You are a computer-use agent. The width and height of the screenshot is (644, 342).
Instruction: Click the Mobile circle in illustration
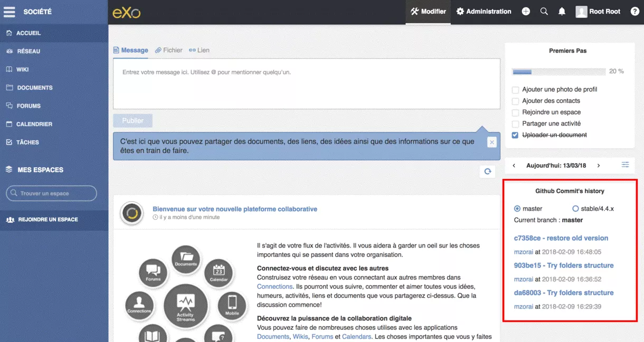tap(232, 305)
